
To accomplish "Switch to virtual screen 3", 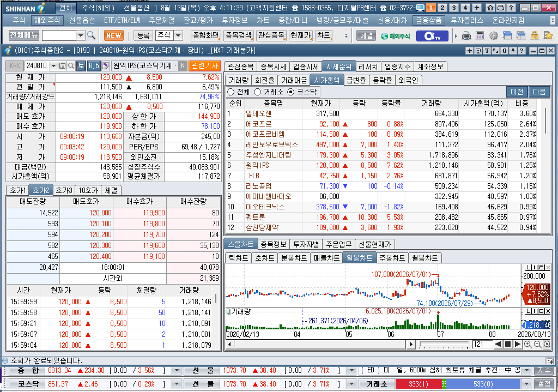I will tap(454, 8).
